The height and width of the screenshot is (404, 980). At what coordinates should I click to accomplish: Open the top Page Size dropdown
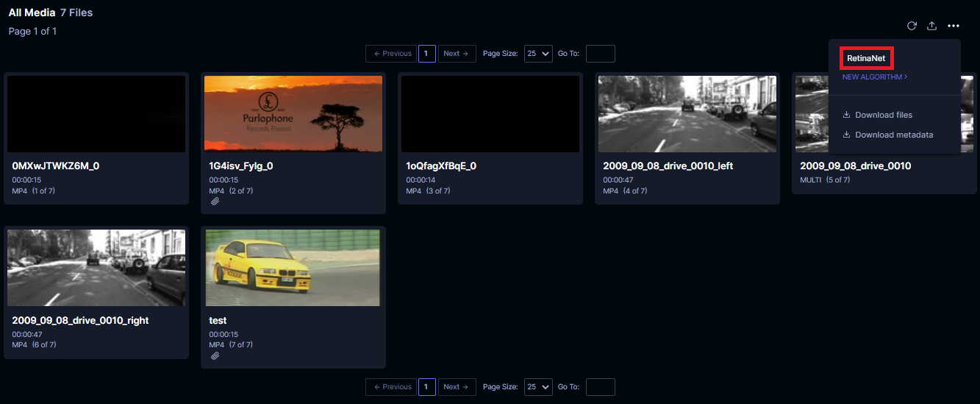click(538, 54)
